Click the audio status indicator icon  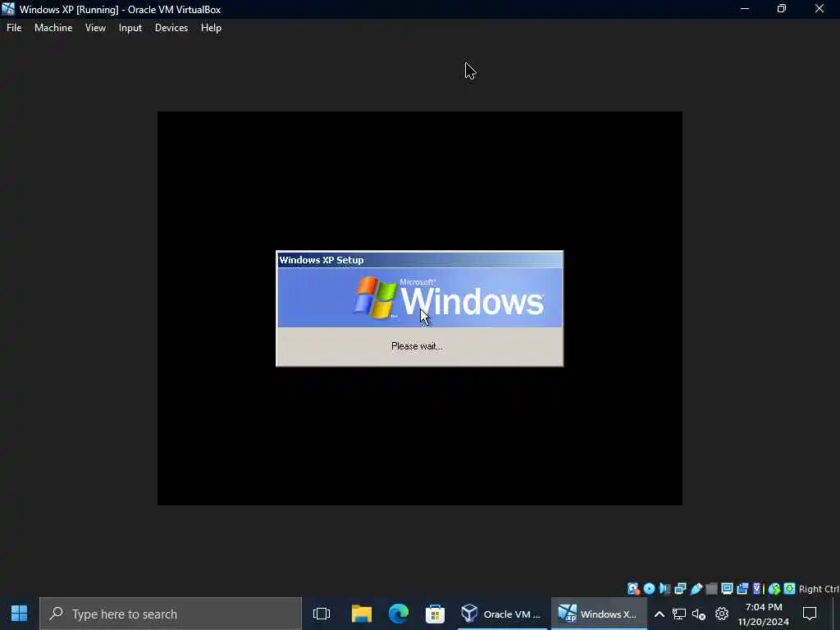664,589
